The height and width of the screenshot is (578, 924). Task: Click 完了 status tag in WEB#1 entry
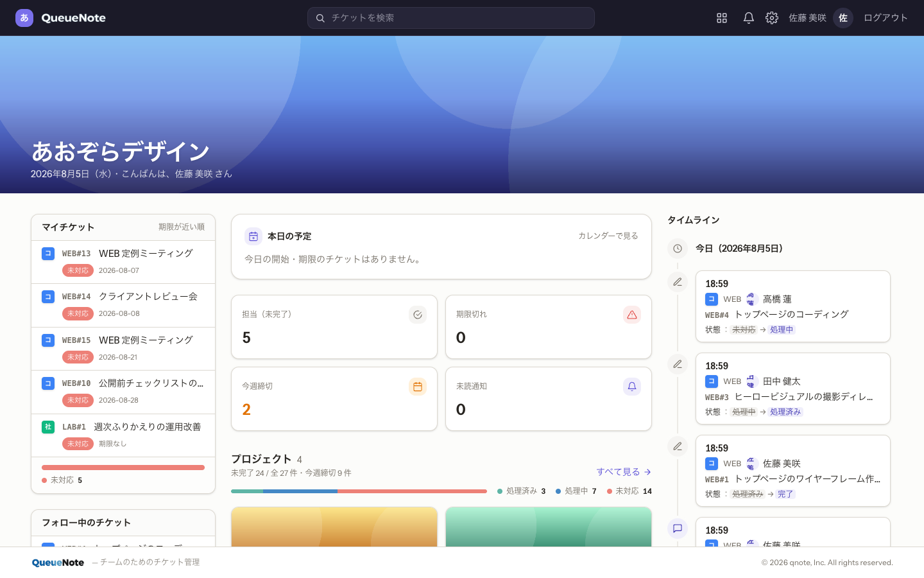pyautogui.click(x=785, y=494)
